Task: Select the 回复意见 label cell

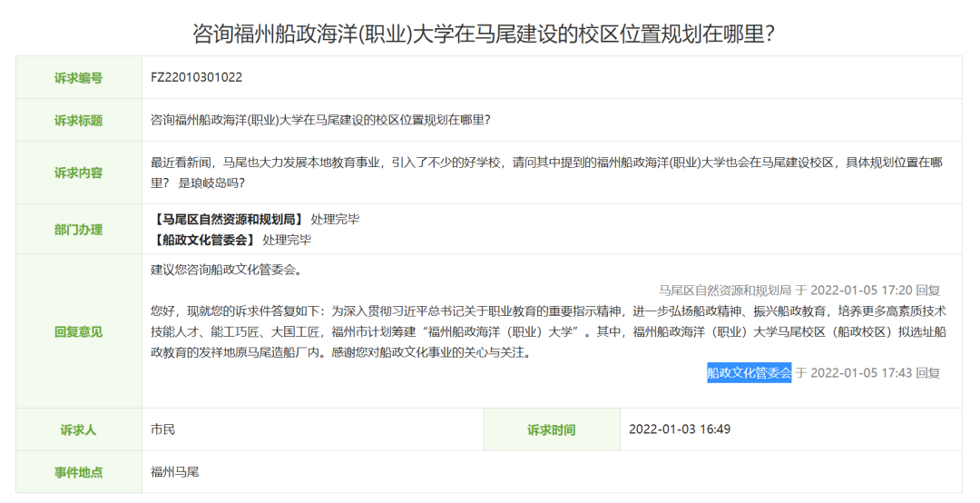Action: pyautogui.click(x=79, y=331)
